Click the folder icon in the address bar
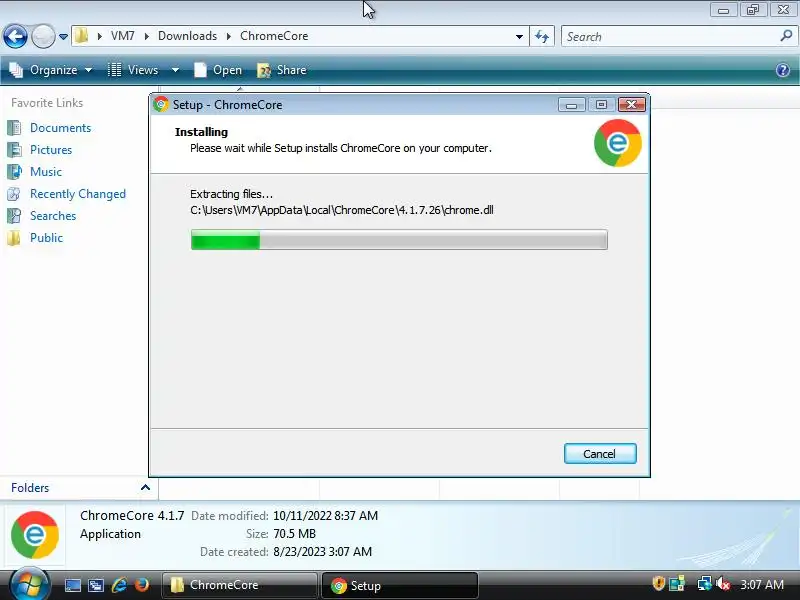The image size is (800, 600). pos(81,36)
